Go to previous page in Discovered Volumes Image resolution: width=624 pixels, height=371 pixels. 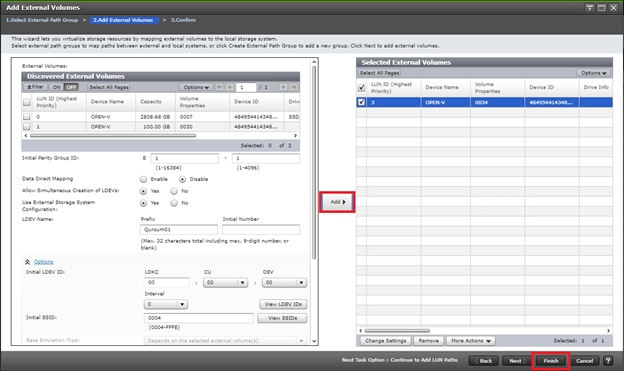230,87
